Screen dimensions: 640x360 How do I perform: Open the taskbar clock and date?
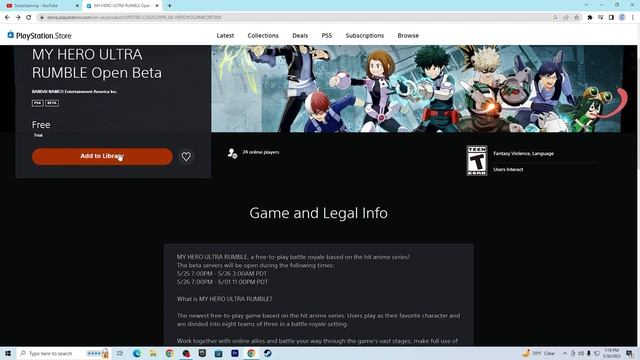(x=611, y=353)
